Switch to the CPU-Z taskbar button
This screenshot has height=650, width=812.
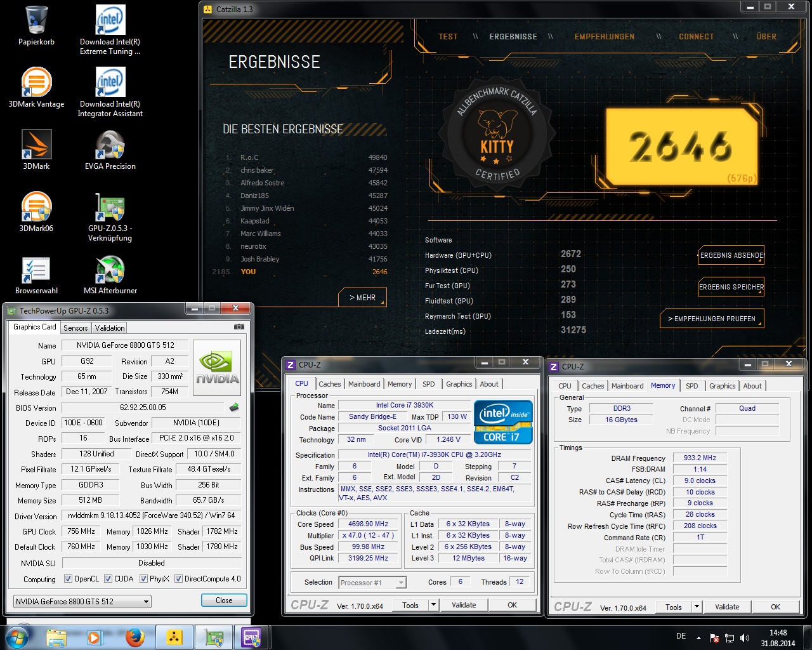coord(252,637)
